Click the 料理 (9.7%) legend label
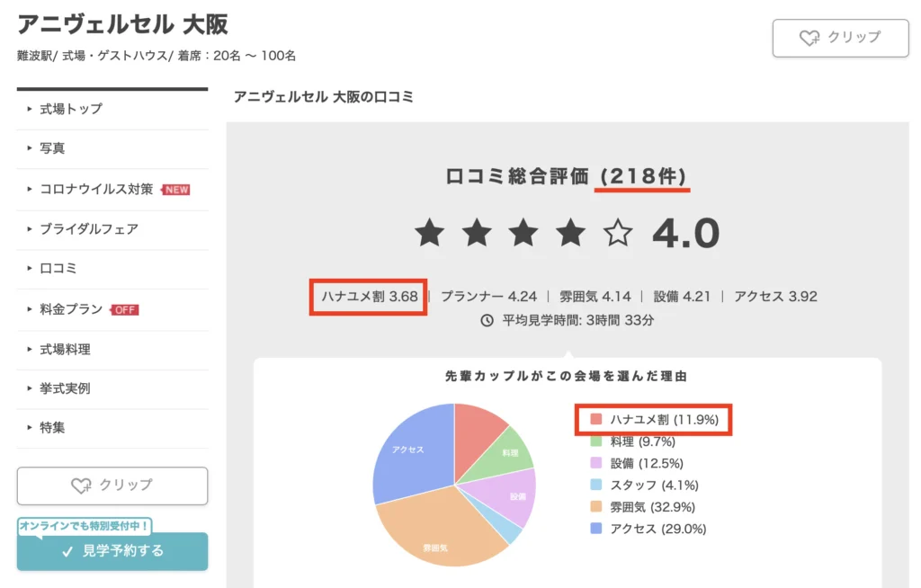 [642, 441]
